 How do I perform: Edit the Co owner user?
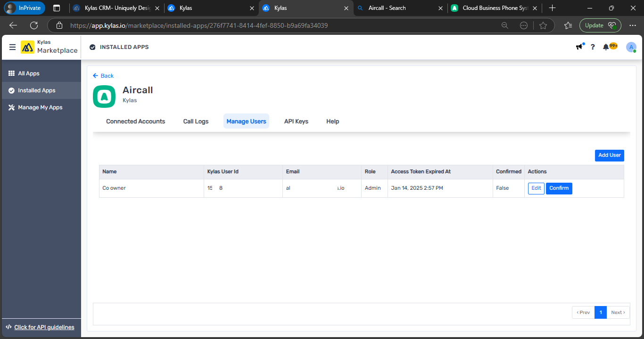[x=536, y=188]
